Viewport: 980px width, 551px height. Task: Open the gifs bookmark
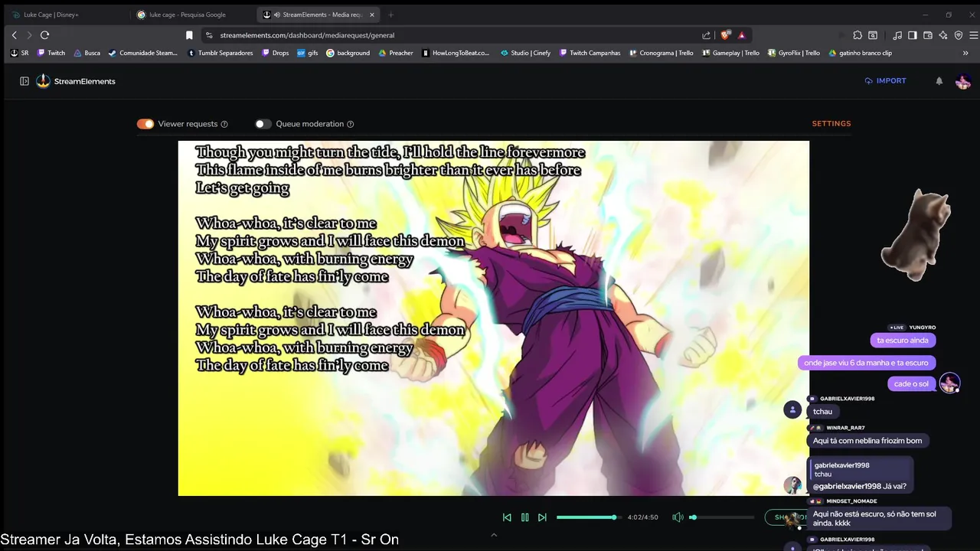tap(307, 53)
